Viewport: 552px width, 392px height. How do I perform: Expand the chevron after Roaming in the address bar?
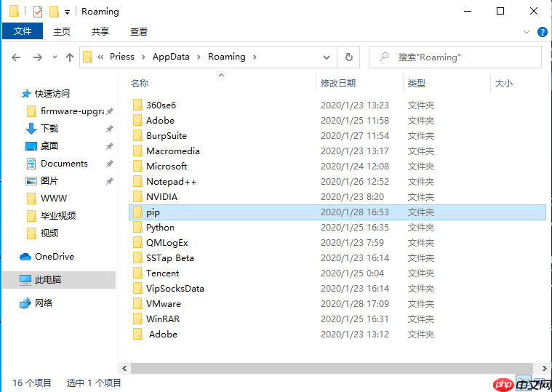[255, 57]
